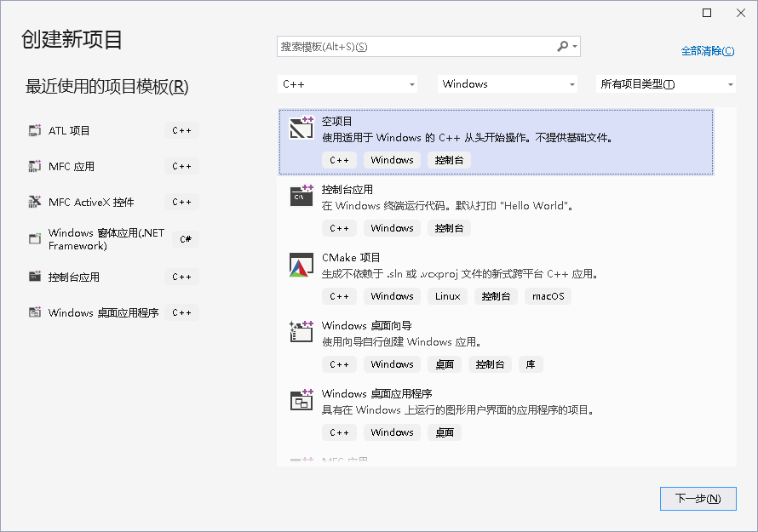Click the 下一步(N) button
The image size is (758, 532).
point(698,499)
